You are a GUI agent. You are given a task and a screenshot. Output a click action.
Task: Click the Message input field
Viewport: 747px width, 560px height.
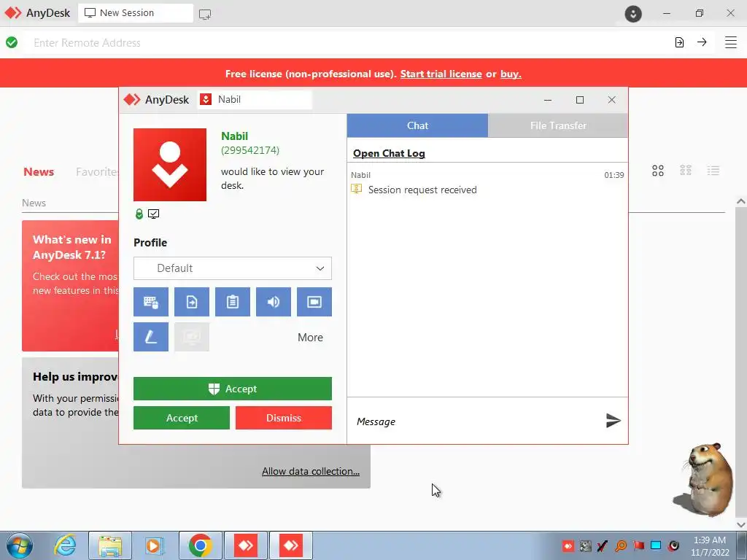click(476, 421)
